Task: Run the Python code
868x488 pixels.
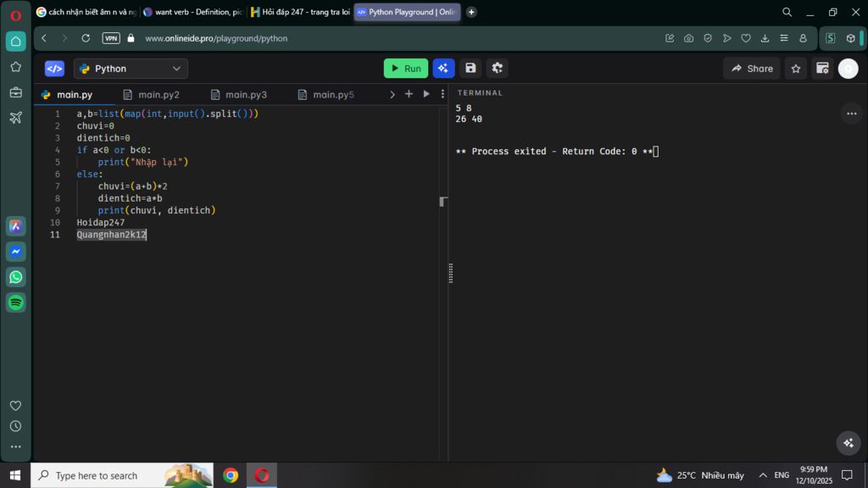Action: [406, 69]
